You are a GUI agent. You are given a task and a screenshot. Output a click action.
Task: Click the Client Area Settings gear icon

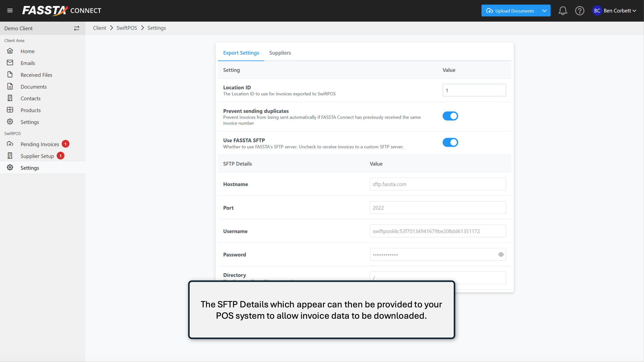tap(10, 122)
